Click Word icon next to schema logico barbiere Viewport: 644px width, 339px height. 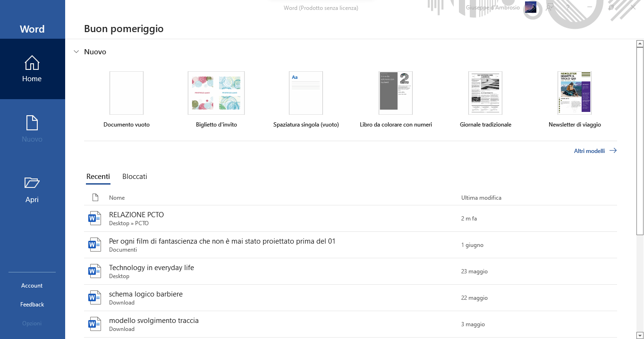[95, 298]
